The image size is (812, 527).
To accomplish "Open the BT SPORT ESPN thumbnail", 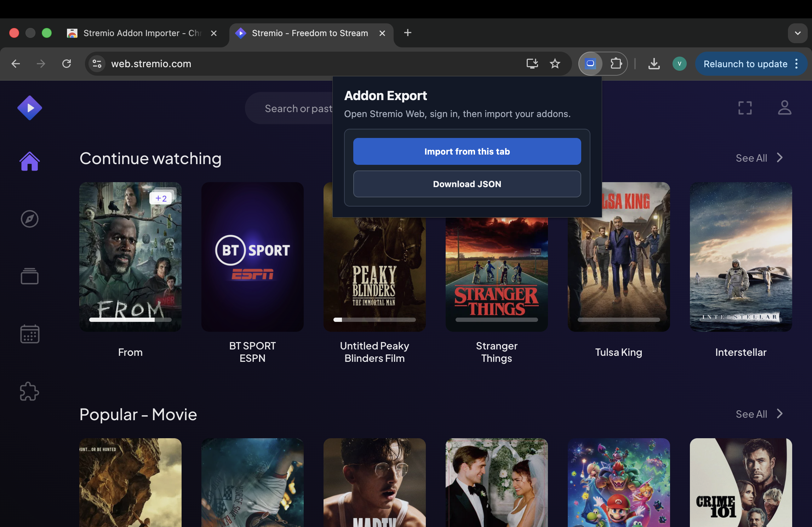I will tap(252, 257).
